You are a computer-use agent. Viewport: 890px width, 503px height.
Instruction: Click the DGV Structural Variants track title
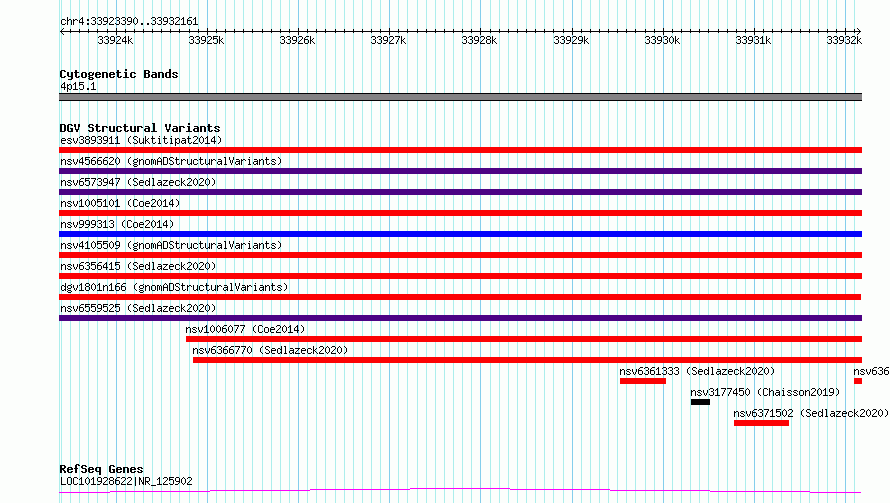click(140, 128)
